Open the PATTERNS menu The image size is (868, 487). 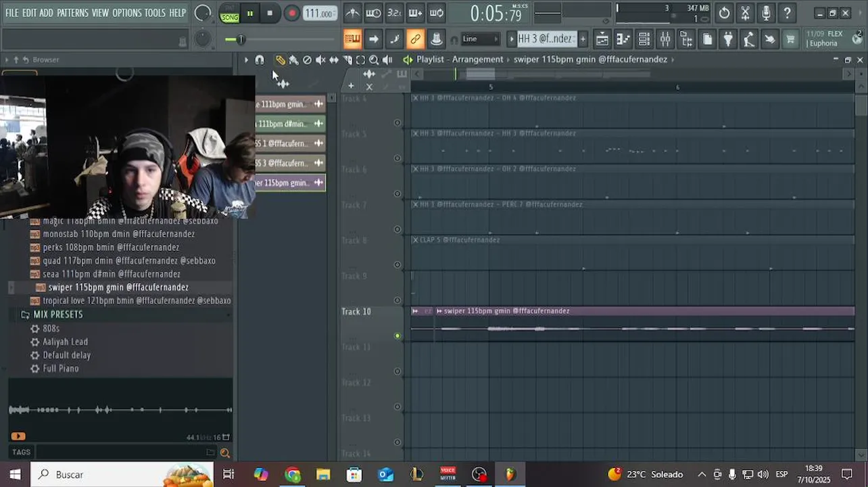72,13
